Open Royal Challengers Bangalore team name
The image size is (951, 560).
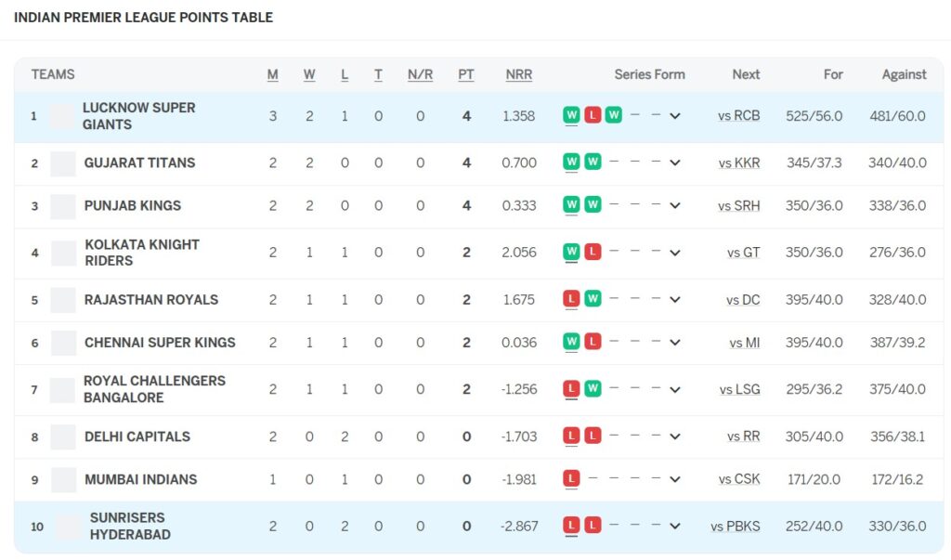(154, 389)
